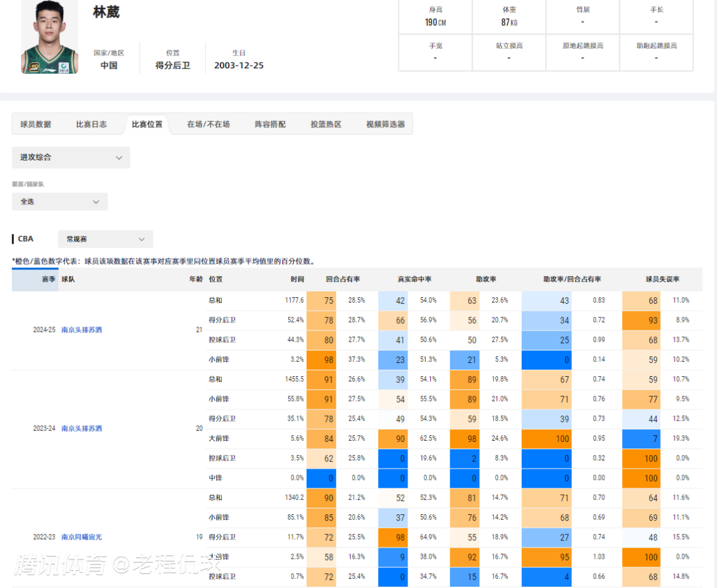
Task: Select the 比赛位置 tab
Action: click(x=147, y=124)
